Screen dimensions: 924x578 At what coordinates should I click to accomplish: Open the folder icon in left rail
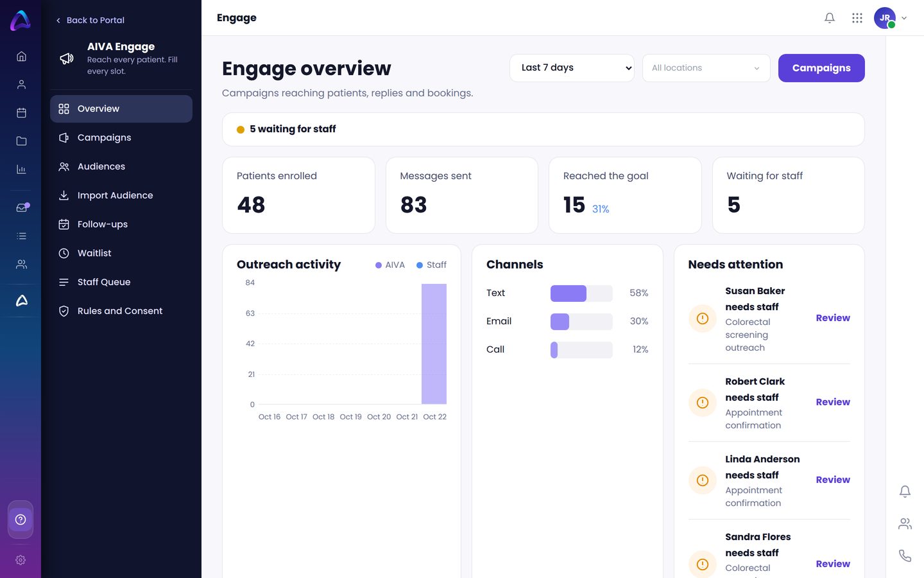(x=21, y=141)
